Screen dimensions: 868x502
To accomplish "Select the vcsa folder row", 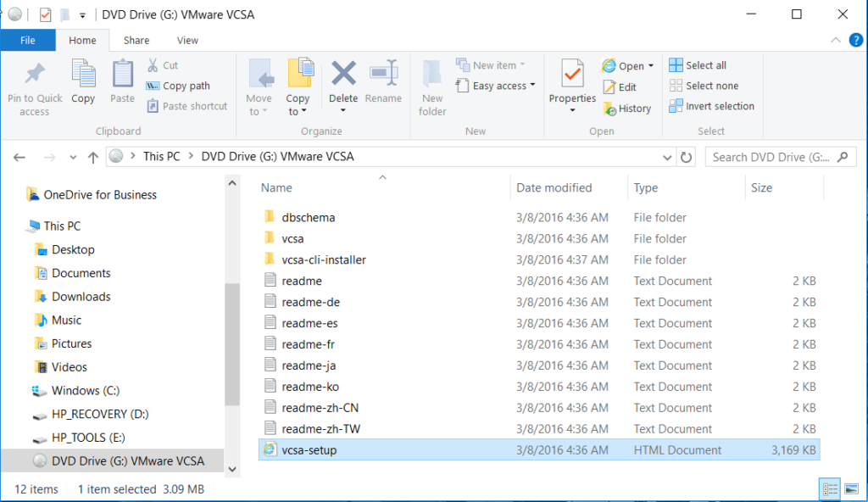I will tap(539, 239).
